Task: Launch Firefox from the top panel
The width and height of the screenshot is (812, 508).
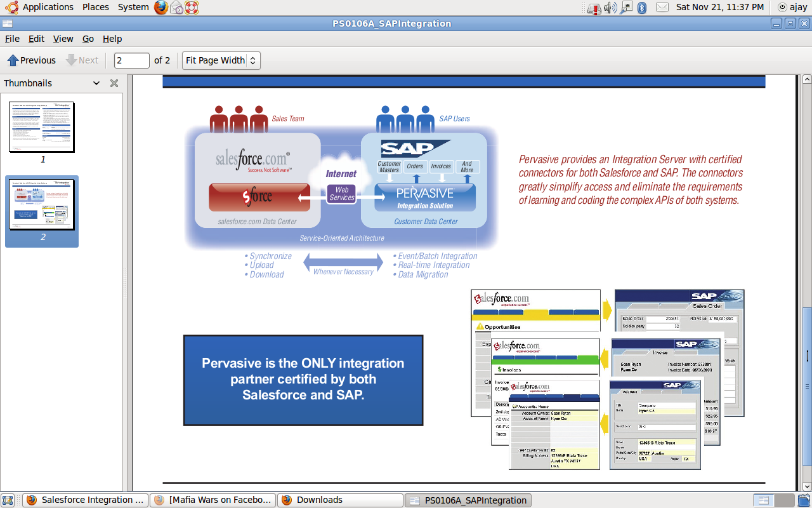Action: tap(161, 8)
